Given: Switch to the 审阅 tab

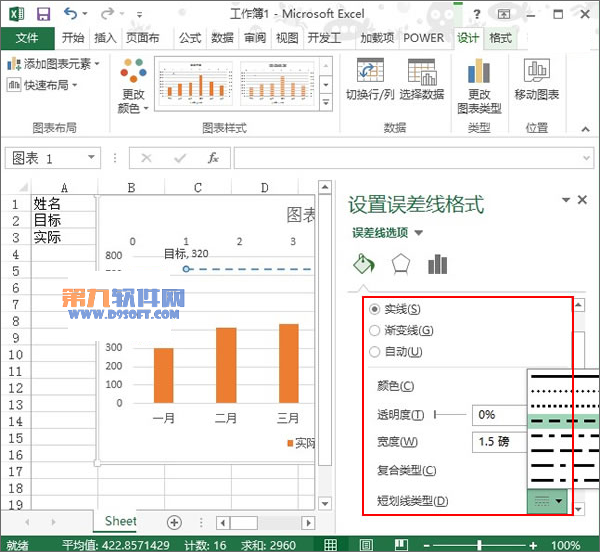Looking at the screenshot, I should pyautogui.click(x=255, y=38).
